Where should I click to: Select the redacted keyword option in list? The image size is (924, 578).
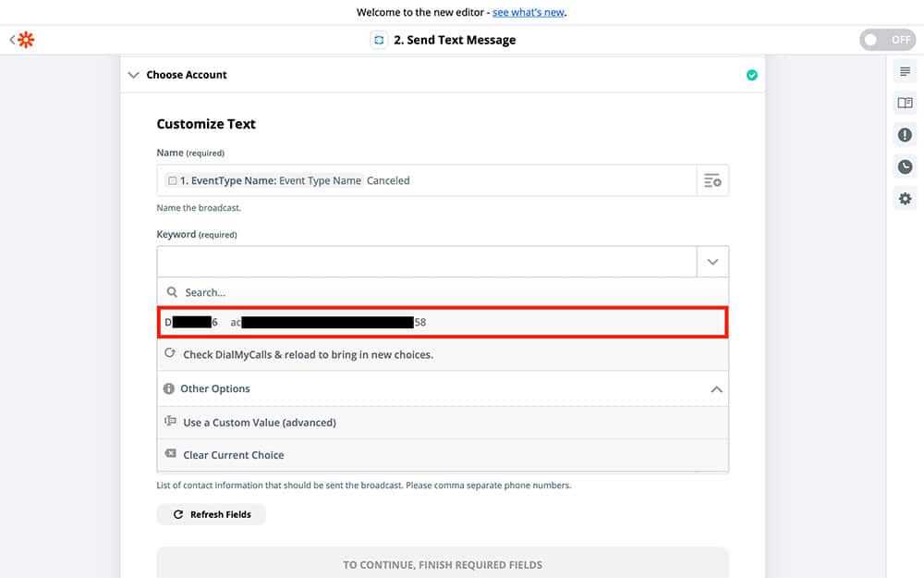pos(442,322)
